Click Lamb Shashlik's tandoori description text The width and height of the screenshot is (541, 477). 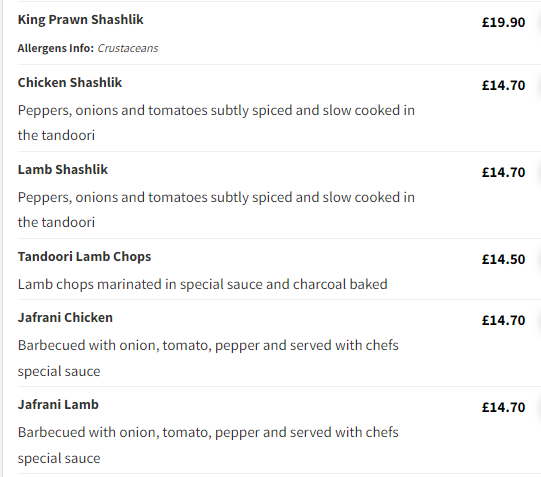216,210
